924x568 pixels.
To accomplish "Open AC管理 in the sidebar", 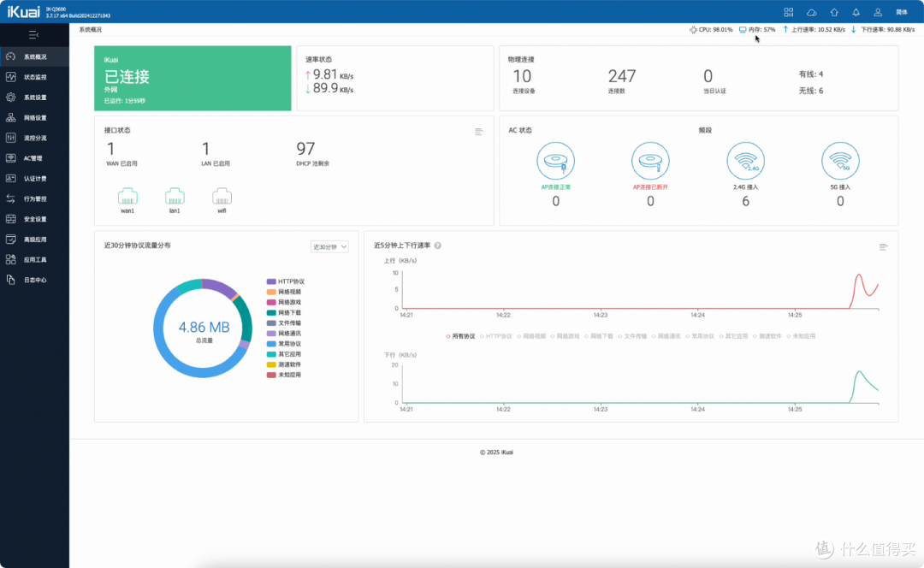I will coord(34,158).
